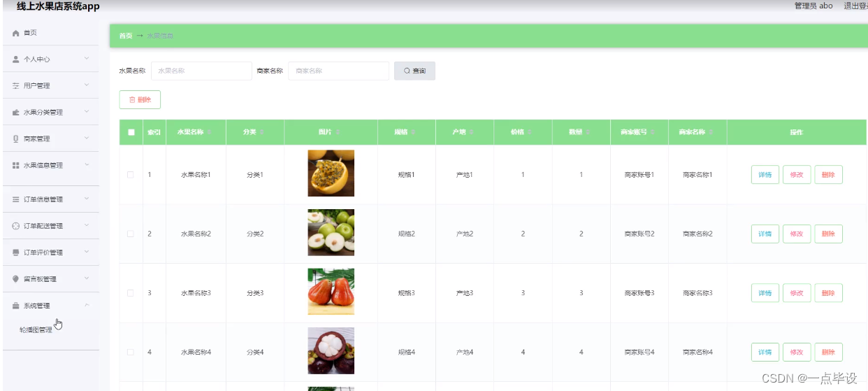Click the red wax apple thumbnail in row 3
This screenshot has height=391, width=868.
click(331, 292)
